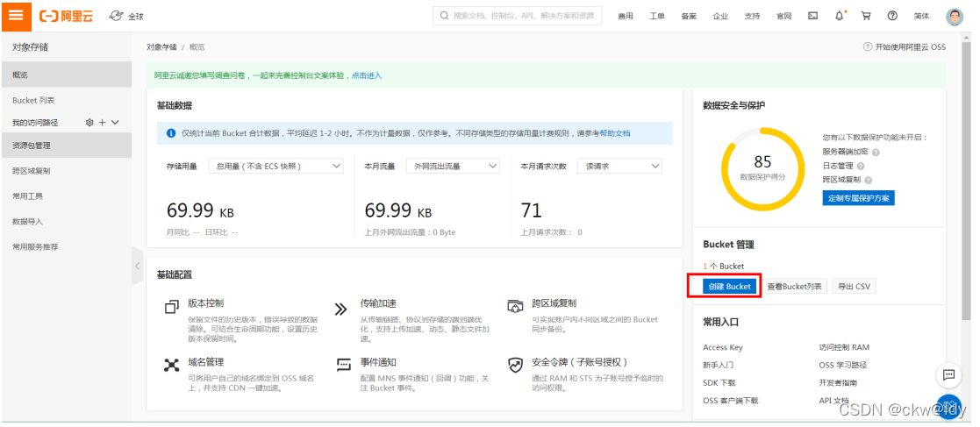The image size is (980, 427).
Task: Open the OSS 学习路径 link
Action: tap(842, 365)
